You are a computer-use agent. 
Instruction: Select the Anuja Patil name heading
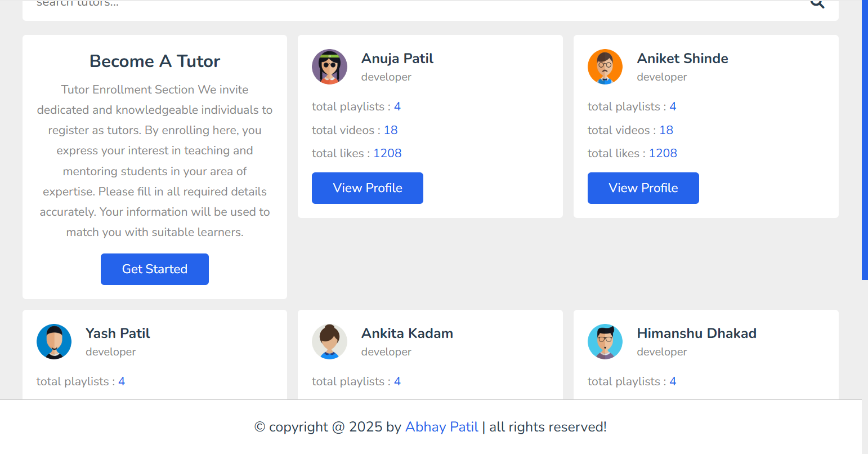click(397, 59)
